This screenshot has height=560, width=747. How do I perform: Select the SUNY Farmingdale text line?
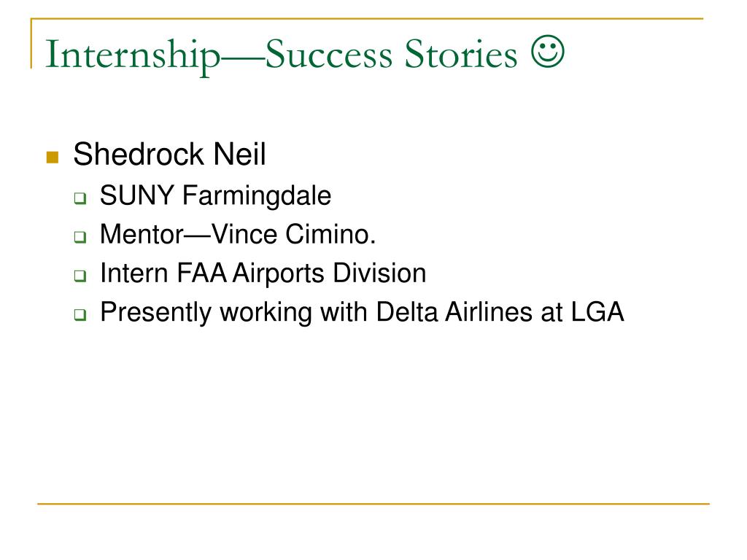tap(215, 195)
